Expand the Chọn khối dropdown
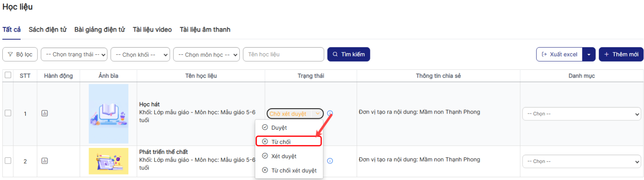This screenshot has width=644, height=180. [x=140, y=54]
